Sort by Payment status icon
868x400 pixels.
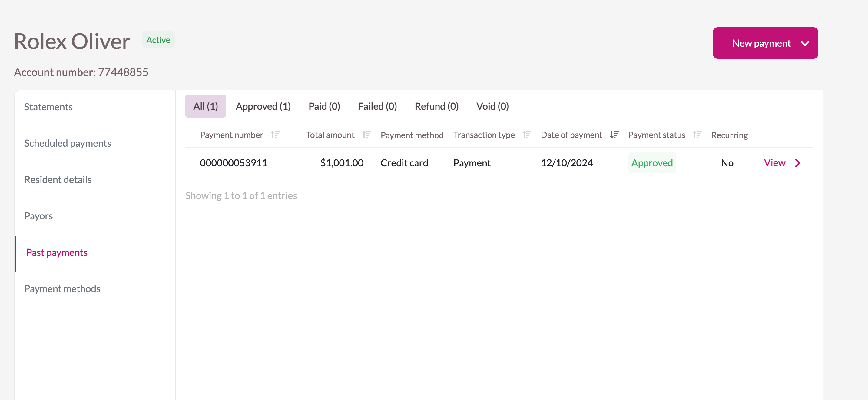[697, 135]
